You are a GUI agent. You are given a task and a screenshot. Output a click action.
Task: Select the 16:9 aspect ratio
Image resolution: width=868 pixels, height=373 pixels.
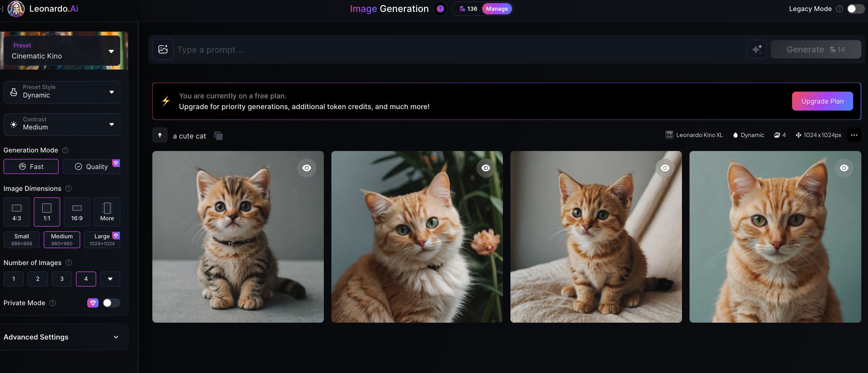(x=77, y=212)
